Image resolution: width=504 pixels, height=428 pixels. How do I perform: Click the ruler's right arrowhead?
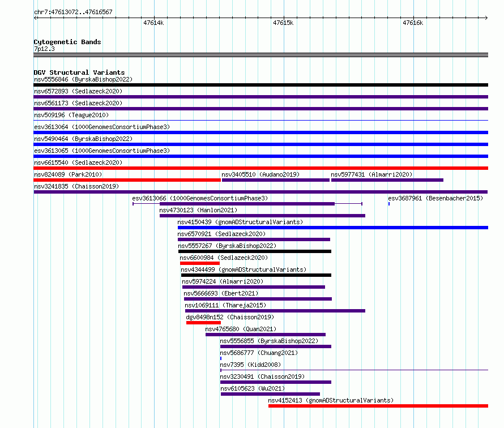tap(486, 18)
